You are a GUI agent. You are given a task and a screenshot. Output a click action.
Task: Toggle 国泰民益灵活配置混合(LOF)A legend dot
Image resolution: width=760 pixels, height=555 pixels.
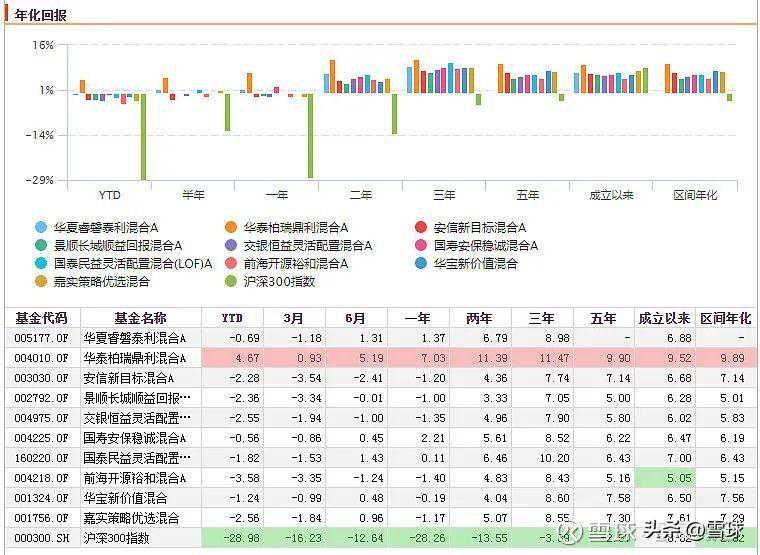click(x=41, y=263)
